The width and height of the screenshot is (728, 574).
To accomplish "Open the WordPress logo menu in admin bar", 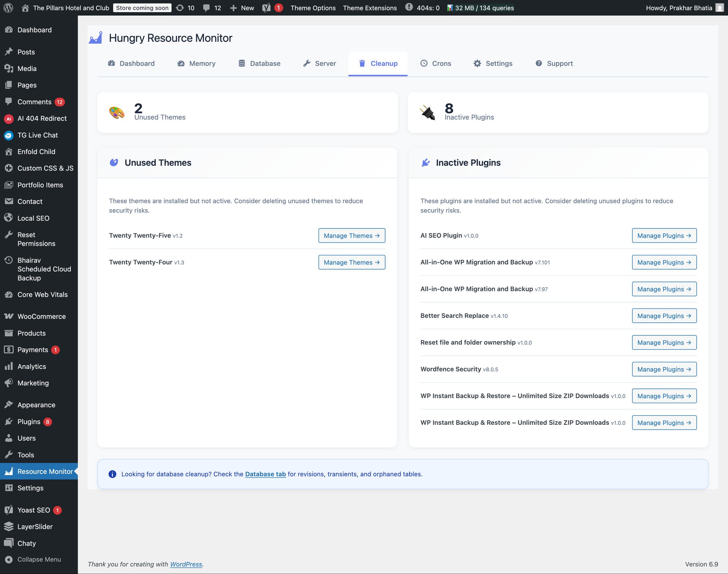I will 8,8.
